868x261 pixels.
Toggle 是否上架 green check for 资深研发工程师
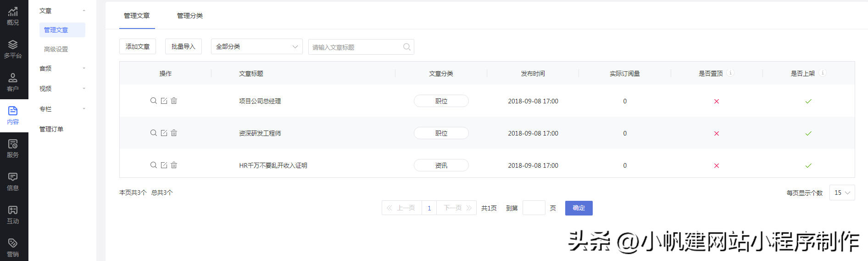(x=808, y=133)
